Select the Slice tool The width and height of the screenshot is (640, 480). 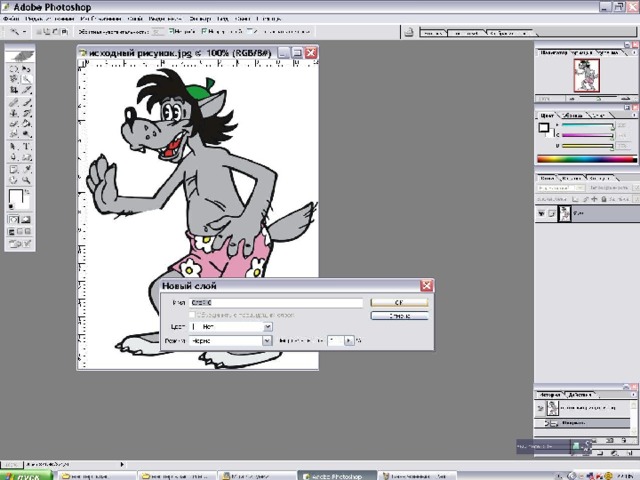[26, 89]
